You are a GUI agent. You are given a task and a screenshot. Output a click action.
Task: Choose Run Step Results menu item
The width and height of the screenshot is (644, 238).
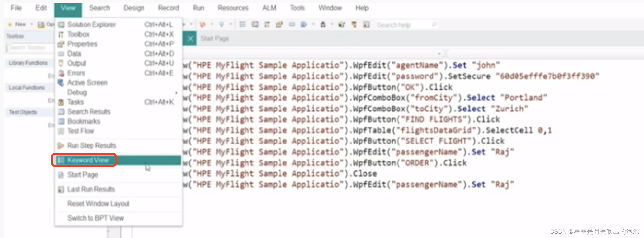click(118, 145)
